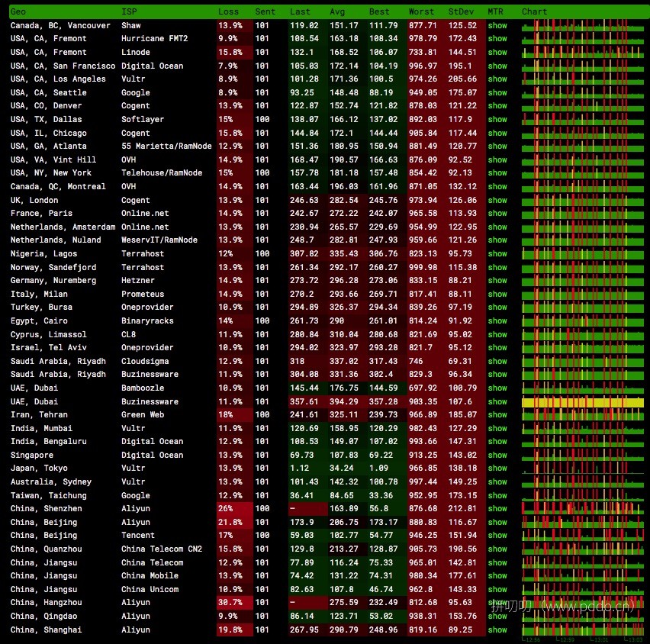Click the Chart column header

tap(534, 11)
